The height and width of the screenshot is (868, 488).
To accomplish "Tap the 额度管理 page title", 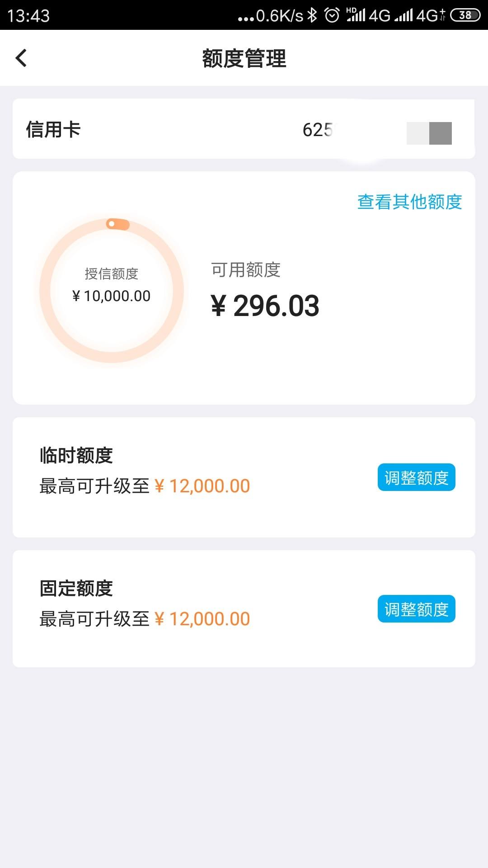I will [244, 58].
